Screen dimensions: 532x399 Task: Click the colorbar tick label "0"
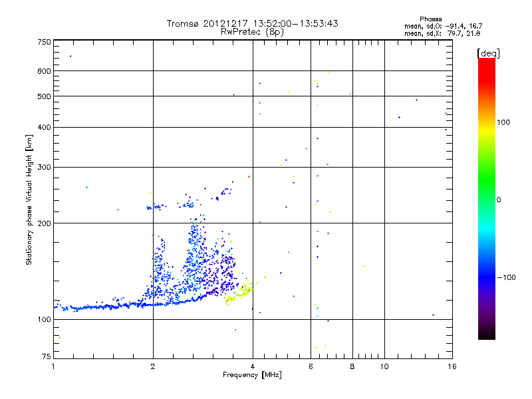499,200
